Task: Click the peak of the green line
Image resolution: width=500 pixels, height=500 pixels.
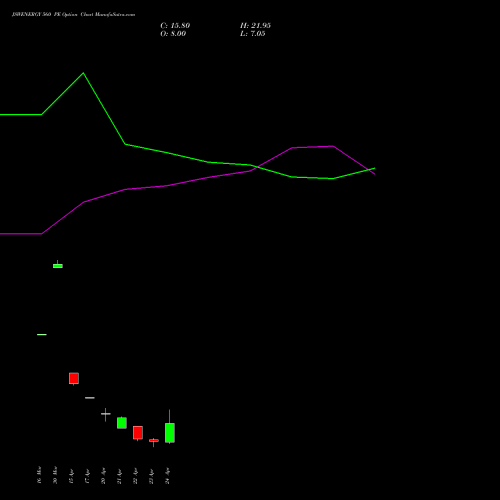Action: [x=83, y=73]
